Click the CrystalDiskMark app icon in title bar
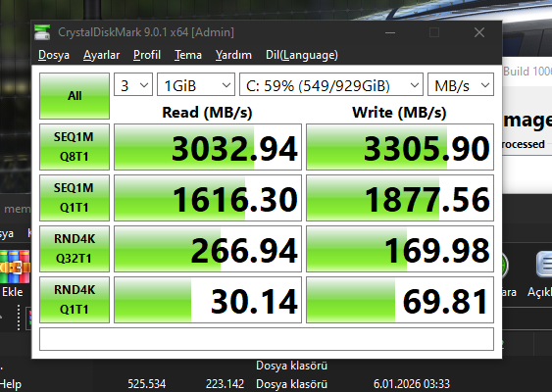Screen dimensions: 552x392 point(42,32)
